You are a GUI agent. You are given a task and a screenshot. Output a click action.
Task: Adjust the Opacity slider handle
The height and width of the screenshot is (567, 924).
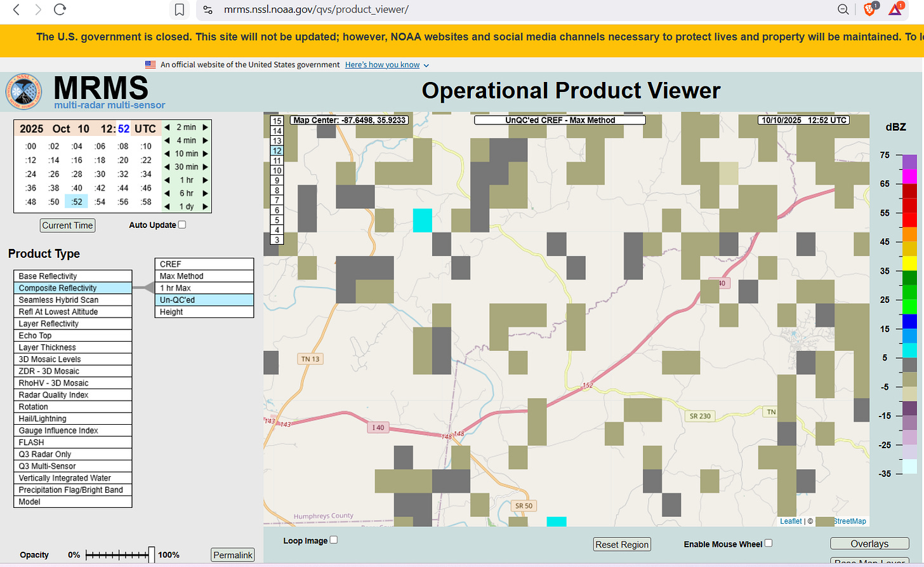tap(152, 554)
